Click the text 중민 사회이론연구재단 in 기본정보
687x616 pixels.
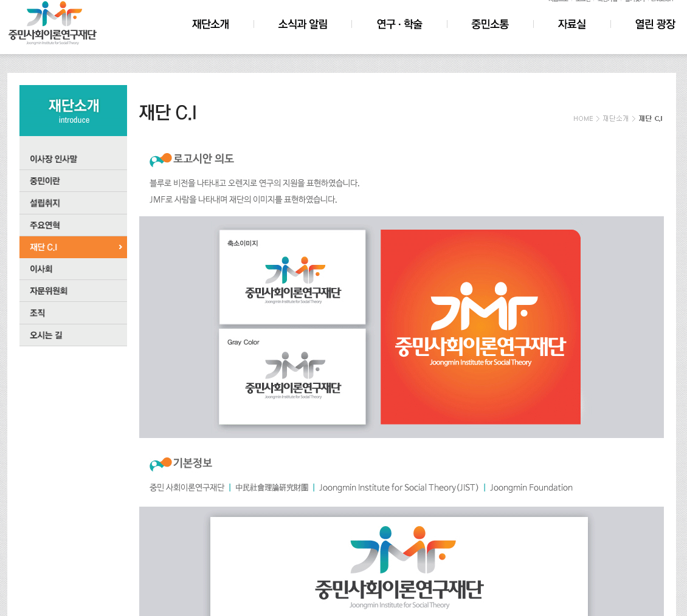coord(187,487)
